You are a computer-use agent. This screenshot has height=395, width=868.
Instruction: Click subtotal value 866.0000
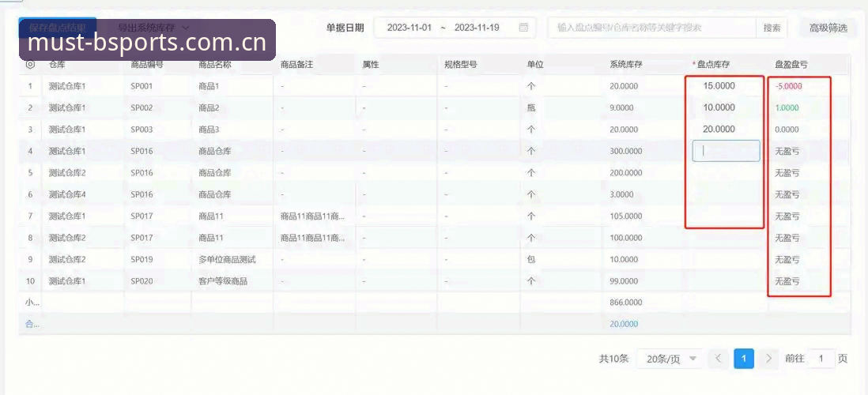[625, 303]
